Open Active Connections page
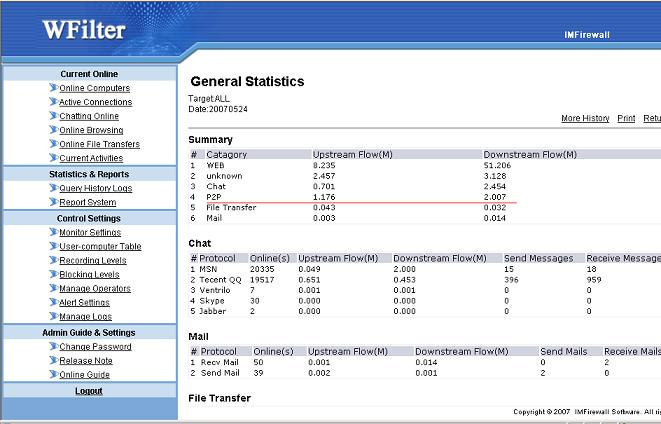This screenshot has width=661, height=424. point(96,102)
